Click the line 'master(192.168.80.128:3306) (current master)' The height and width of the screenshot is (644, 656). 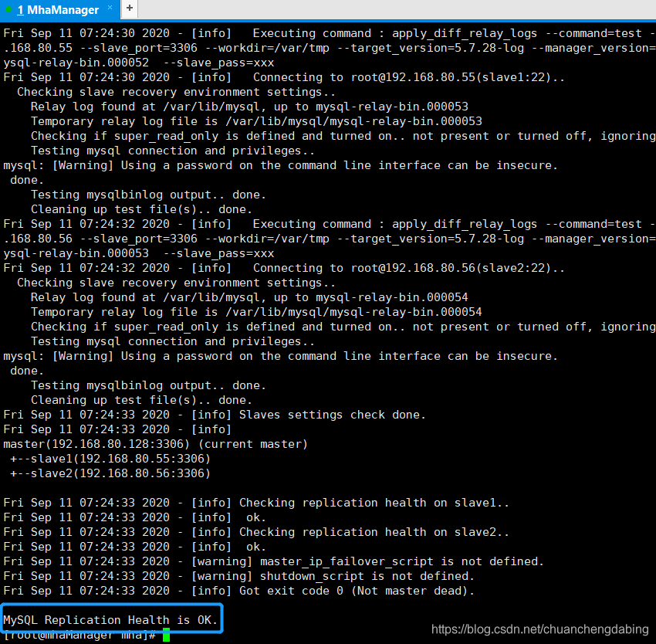click(155, 444)
